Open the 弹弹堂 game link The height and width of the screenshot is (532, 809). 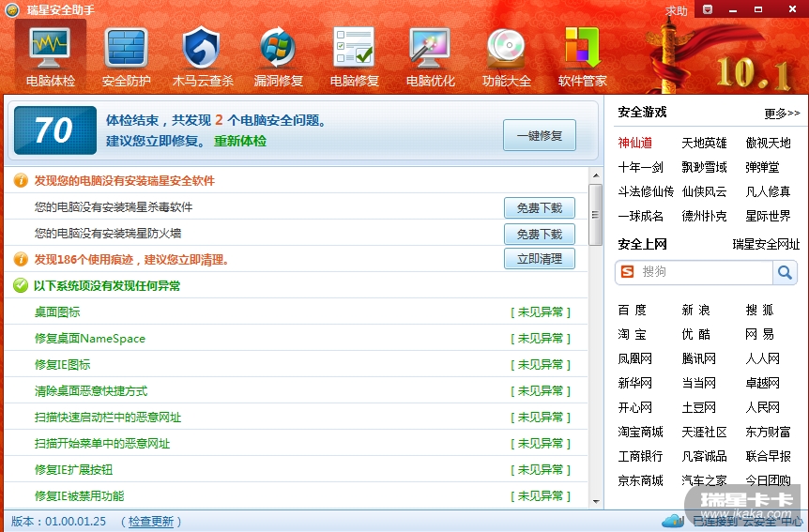point(763,167)
